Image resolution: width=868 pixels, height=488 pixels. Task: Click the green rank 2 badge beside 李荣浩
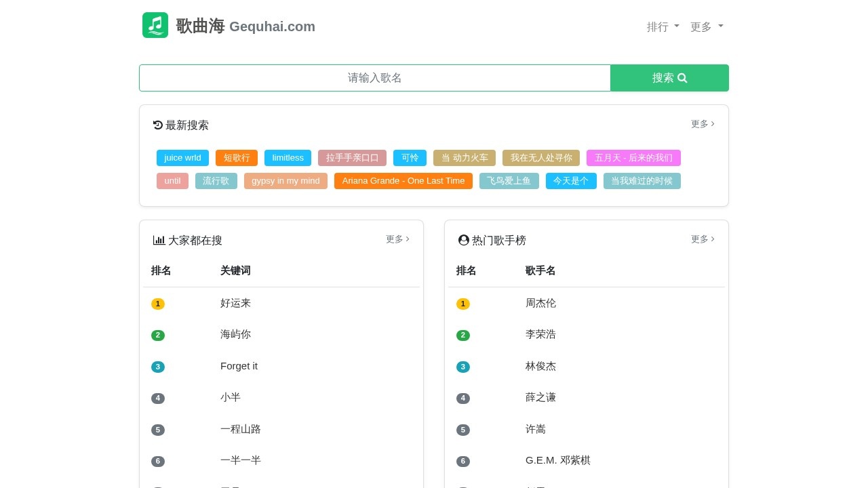(463, 335)
